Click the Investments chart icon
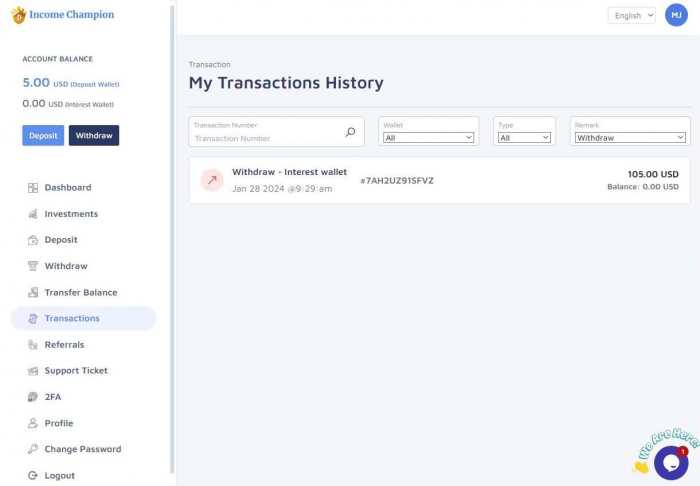Image resolution: width=700 pixels, height=486 pixels. pyautogui.click(x=33, y=214)
